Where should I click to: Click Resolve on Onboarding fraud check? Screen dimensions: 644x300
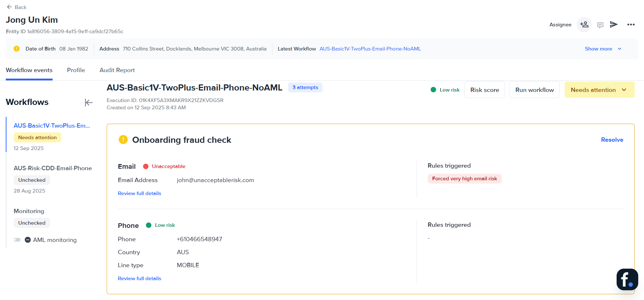612,140
